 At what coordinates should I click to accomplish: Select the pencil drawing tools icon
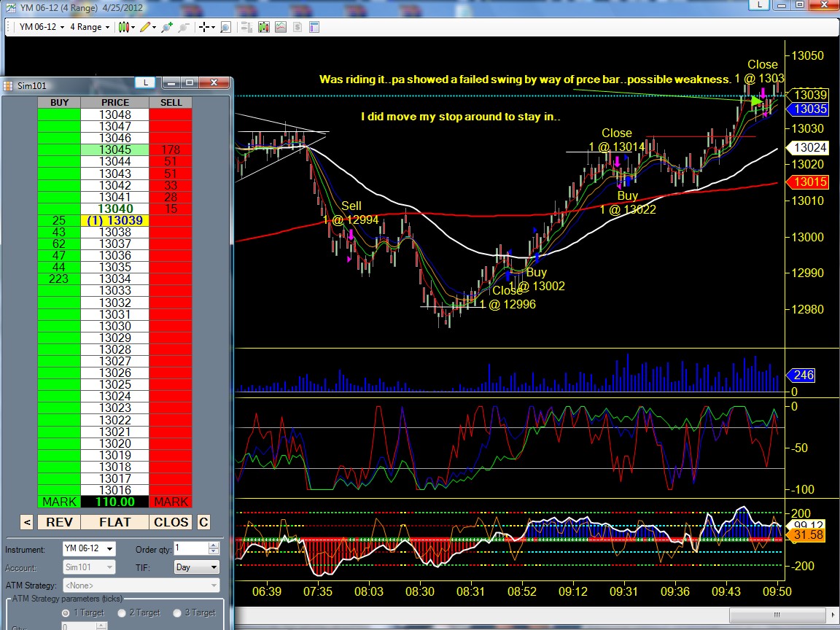145,27
